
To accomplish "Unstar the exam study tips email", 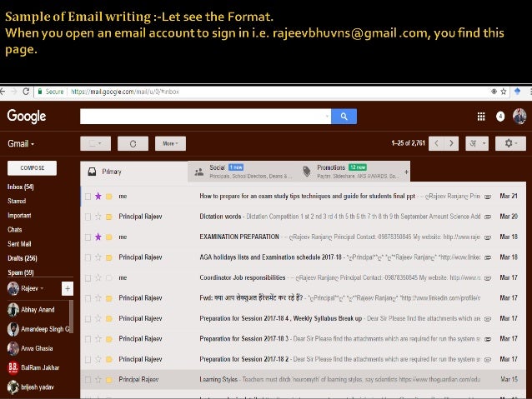I will pos(98,196).
